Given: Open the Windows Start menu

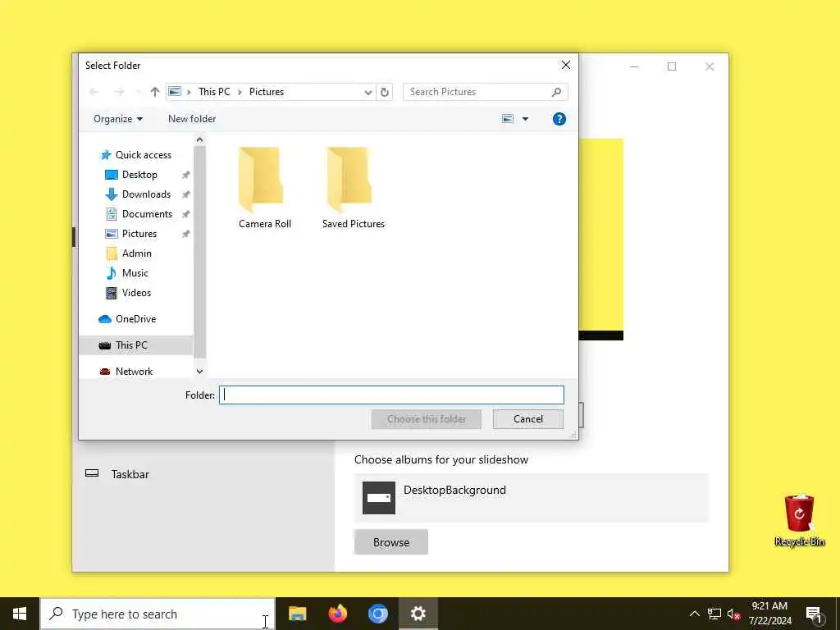Looking at the screenshot, I should 20,614.
